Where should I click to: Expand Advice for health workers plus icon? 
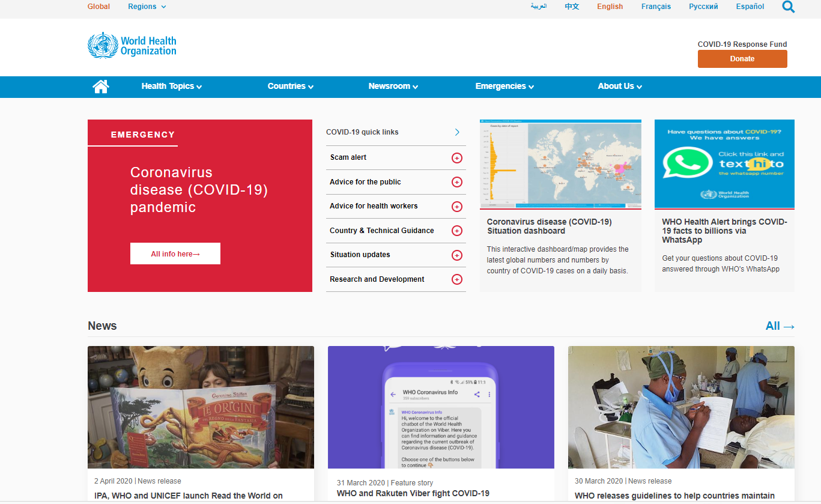click(x=456, y=207)
